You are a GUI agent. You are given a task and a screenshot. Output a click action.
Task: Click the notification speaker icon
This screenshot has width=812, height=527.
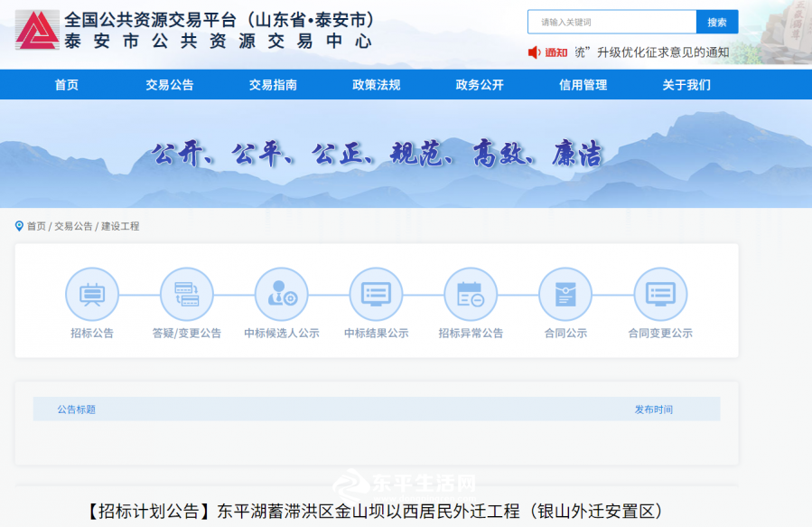click(536, 52)
